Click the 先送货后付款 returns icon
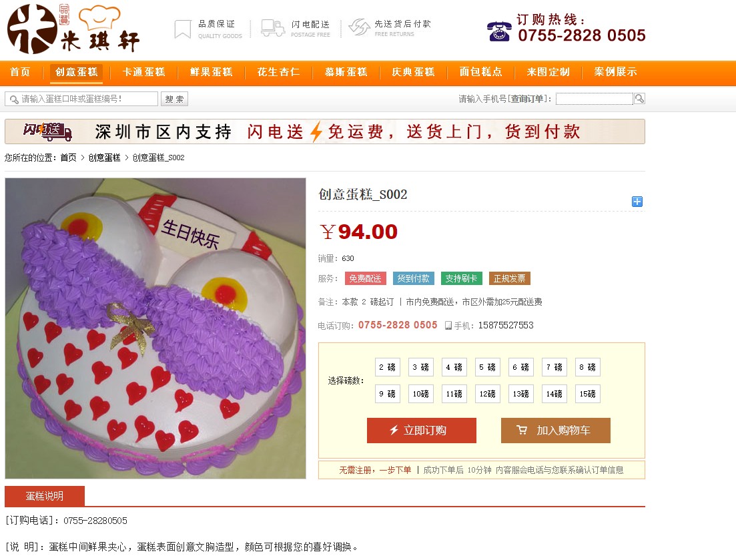Image resolution: width=736 pixels, height=560 pixels. [360, 27]
